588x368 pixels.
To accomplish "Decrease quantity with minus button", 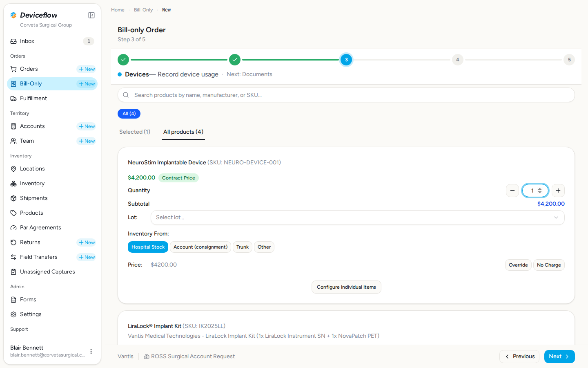I will [x=512, y=191].
